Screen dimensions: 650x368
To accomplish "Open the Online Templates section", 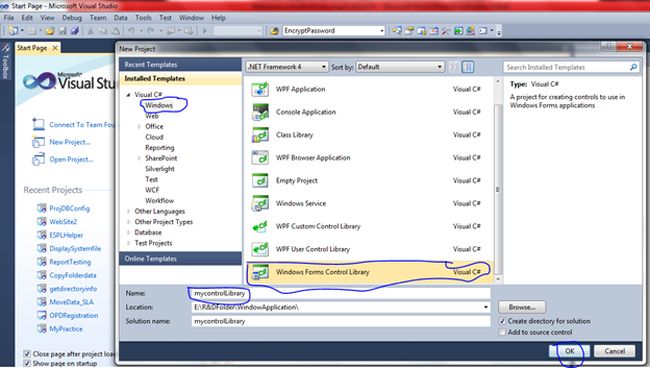I will [180, 259].
